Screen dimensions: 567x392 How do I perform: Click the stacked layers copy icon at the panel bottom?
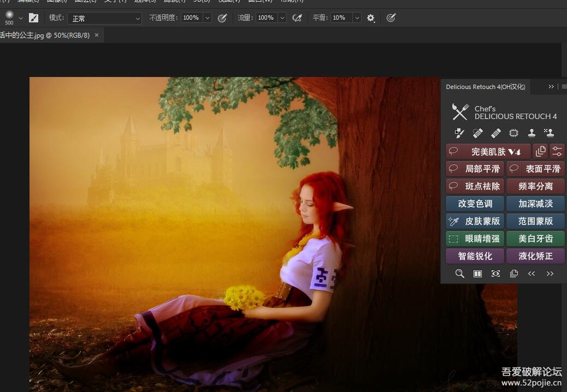click(x=514, y=274)
